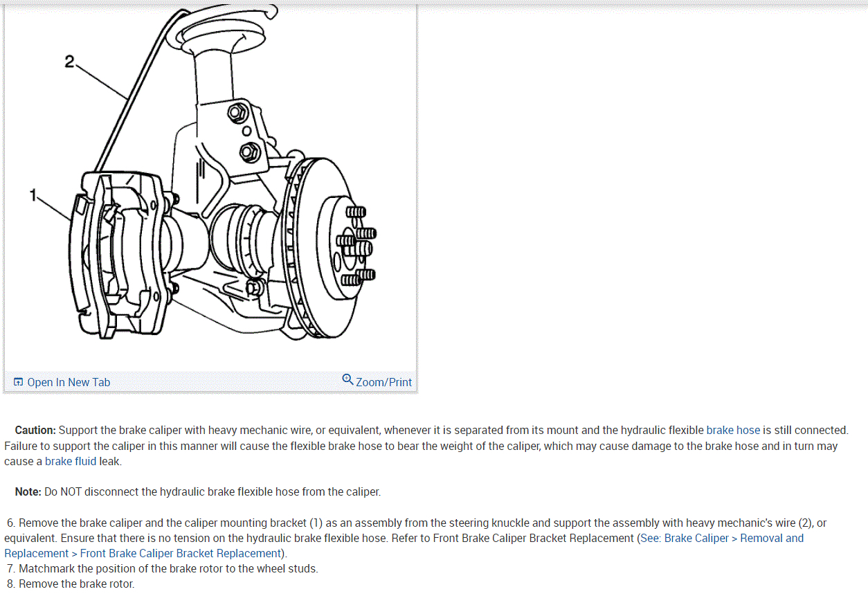Click step 8 Remove the brake rotor text

[71, 584]
